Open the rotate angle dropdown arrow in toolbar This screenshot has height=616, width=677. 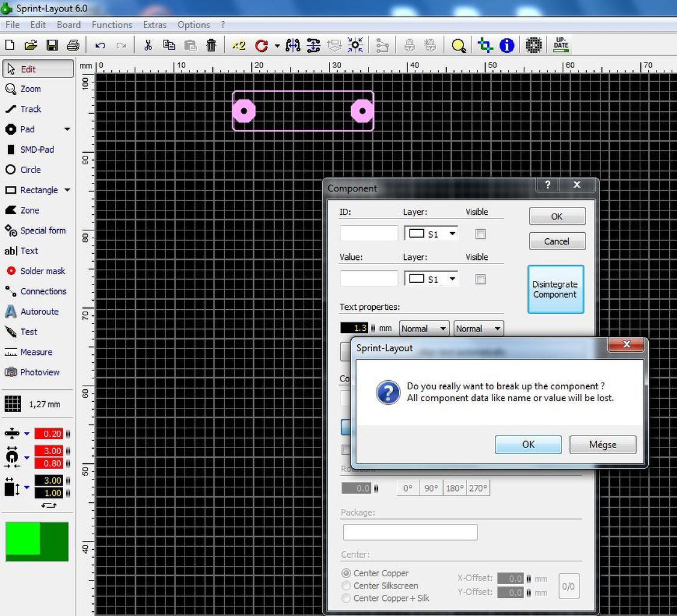click(277, 45)
